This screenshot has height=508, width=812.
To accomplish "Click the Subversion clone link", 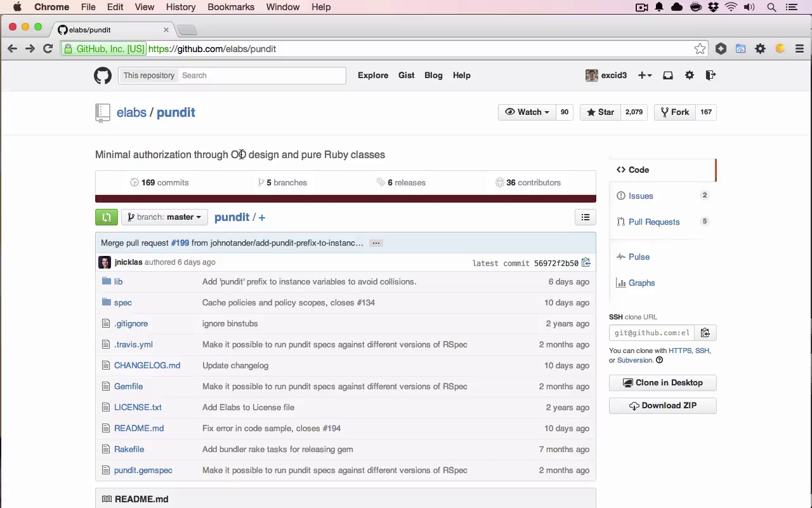I will click(634, 360).
